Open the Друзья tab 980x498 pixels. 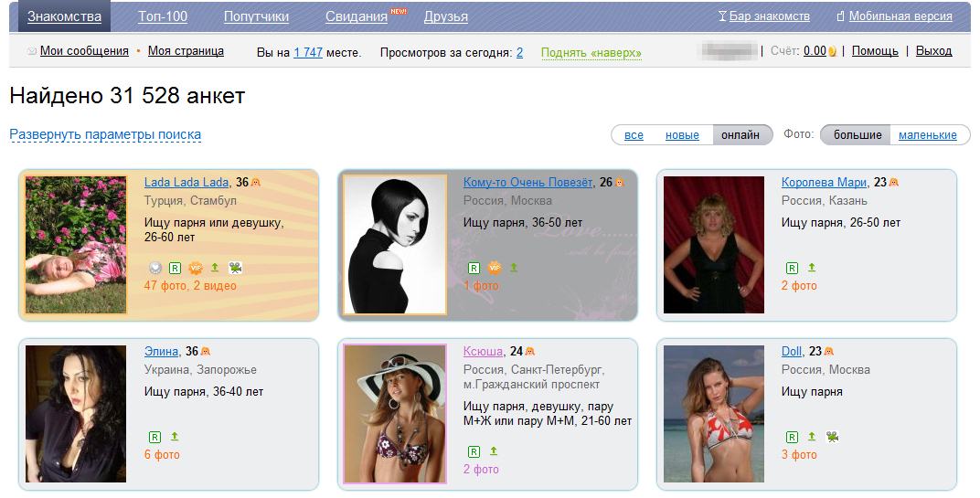point(445,16)
